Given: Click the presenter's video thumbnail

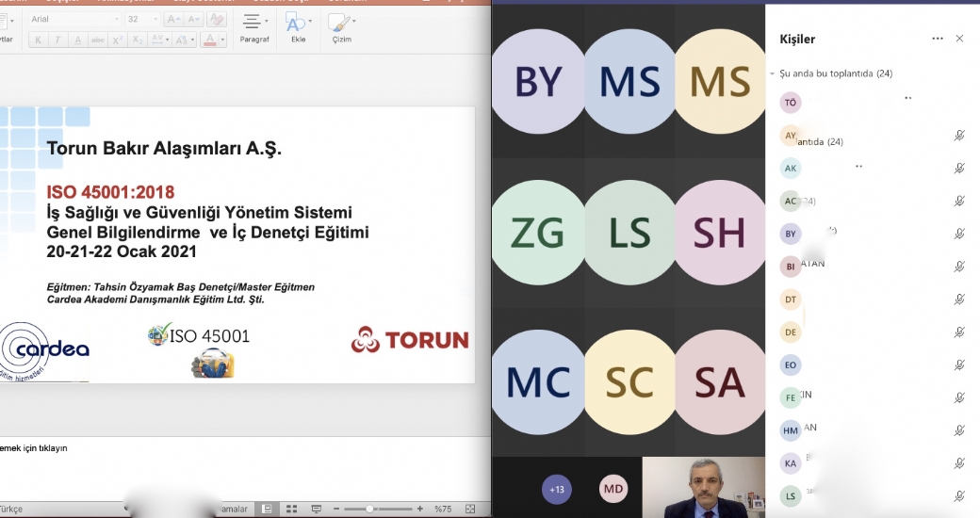Looking at the screenshot, I should 704,487.
